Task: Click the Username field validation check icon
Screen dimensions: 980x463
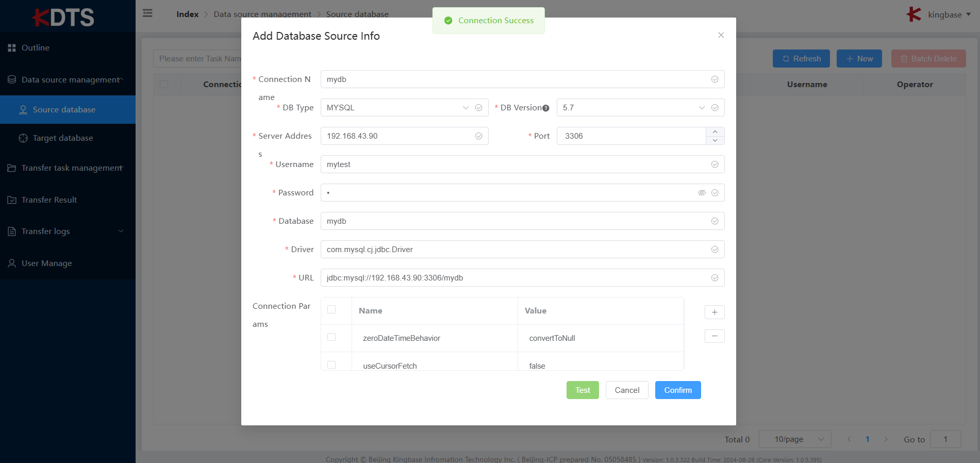Action: 715,164
